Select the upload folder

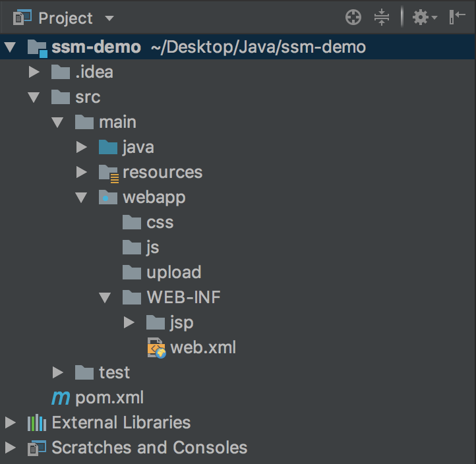pos(162,272)
